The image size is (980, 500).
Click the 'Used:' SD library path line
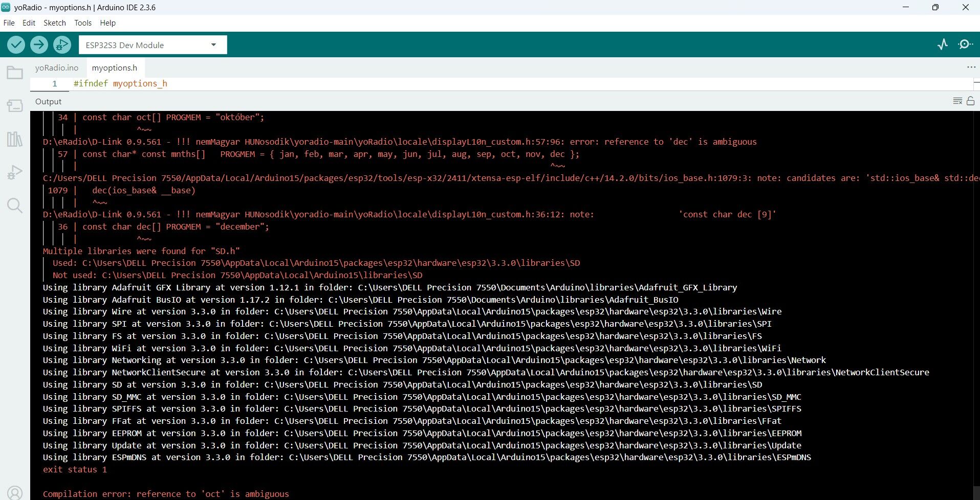(316, 263)
